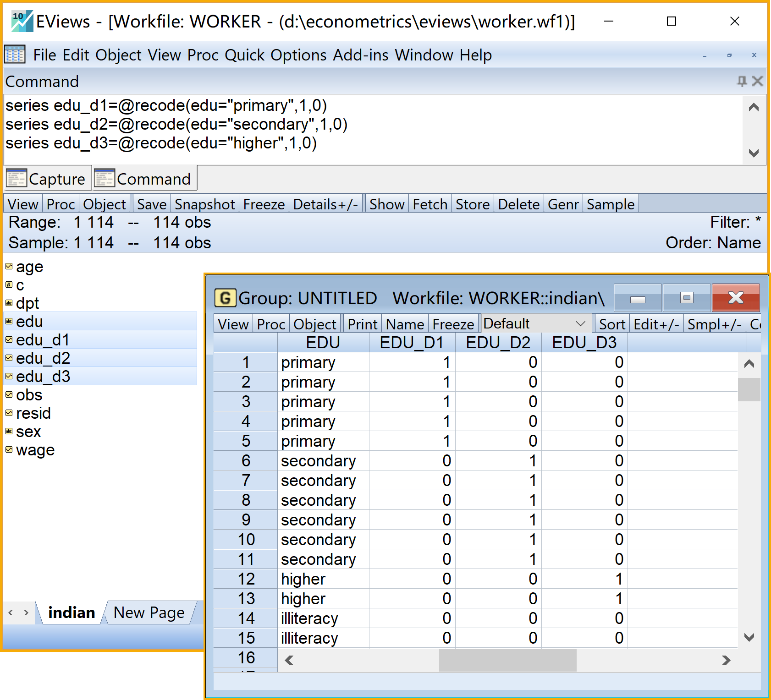Toggle Edit+/- mode in group window
The width and height of the screenshot is (771, 700).
click(656, 324)
